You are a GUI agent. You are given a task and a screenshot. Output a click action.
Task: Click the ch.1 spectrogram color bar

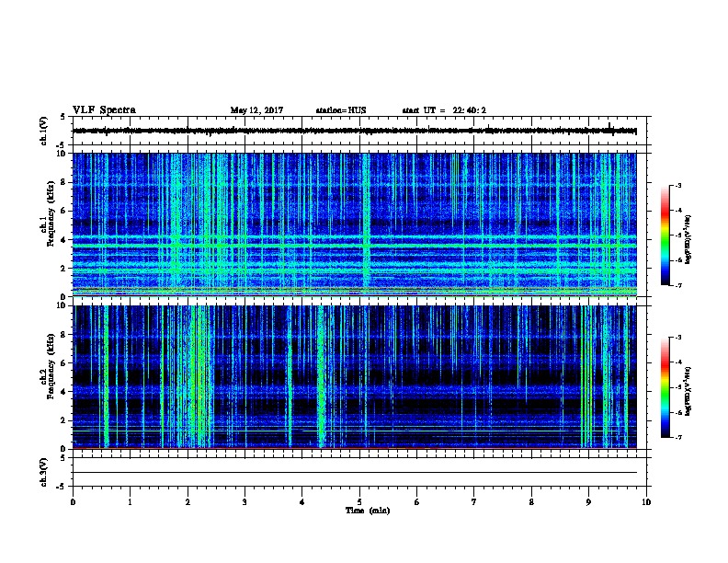click(x=665, y=236)
